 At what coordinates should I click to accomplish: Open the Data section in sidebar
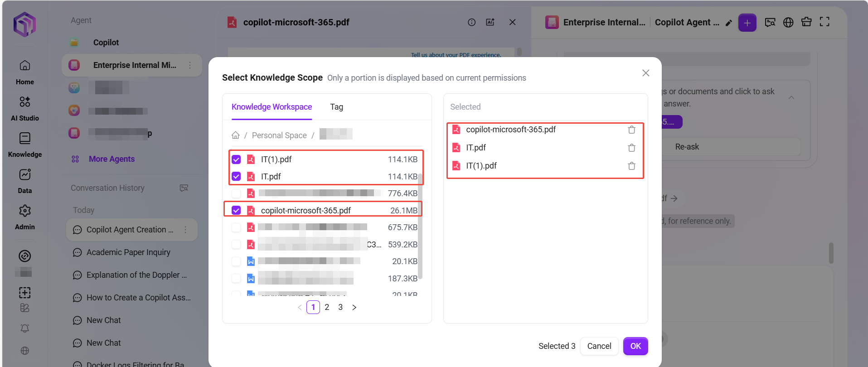click(25, 181)
